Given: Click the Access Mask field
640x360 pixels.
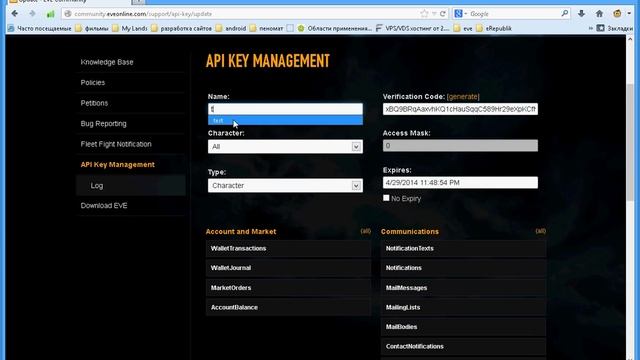Looking at the screenshot, I should tap(460, 146).
